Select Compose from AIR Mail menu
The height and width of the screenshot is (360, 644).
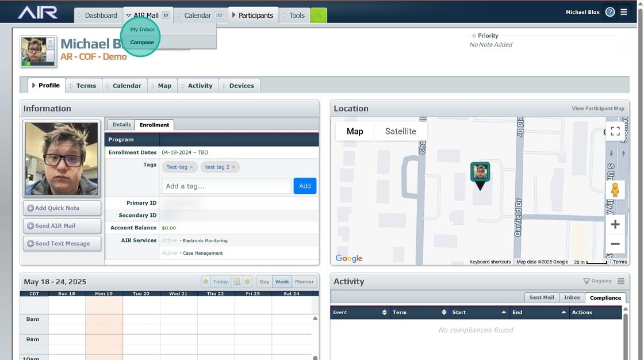[x=142, y=43]
